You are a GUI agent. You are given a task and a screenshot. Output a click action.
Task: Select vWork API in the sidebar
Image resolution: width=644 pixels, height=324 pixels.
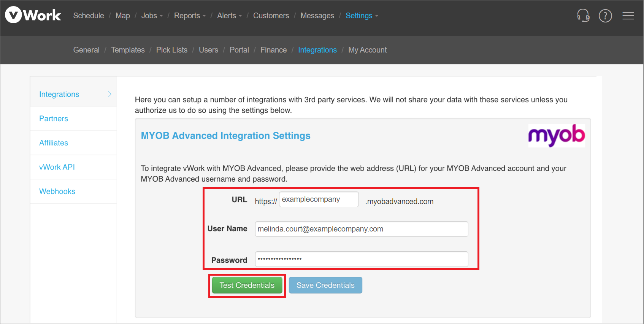57,167
